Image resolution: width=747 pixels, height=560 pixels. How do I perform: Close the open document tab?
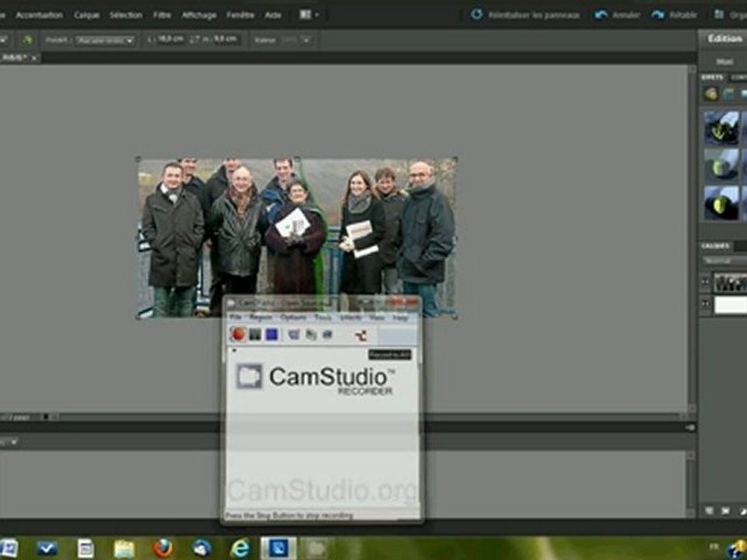(34, 58)
